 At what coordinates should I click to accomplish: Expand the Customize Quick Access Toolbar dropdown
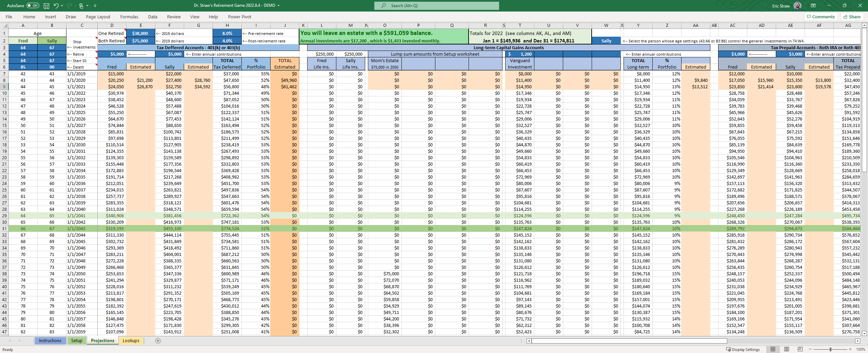pos(95,6)
